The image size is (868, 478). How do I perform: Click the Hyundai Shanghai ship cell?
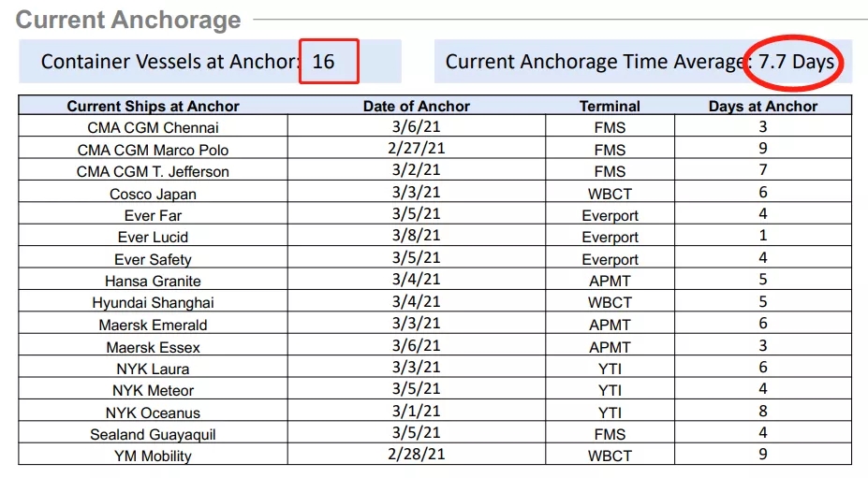(153, 303)
